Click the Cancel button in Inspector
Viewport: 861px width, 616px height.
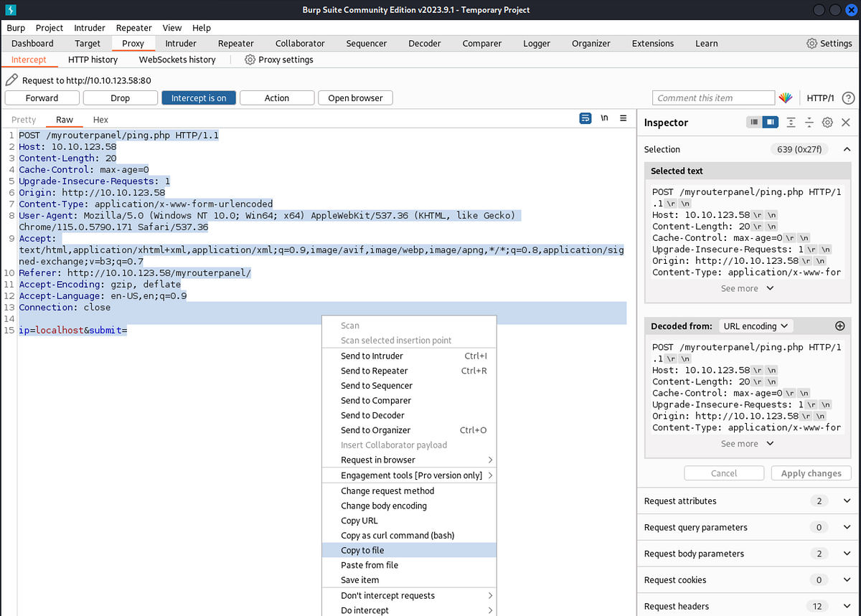click(724, 473)
